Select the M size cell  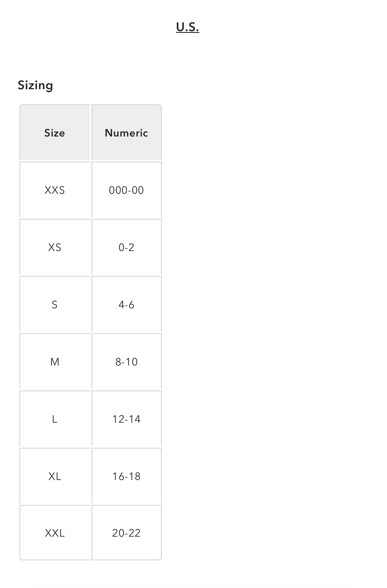tap(55, 361)
